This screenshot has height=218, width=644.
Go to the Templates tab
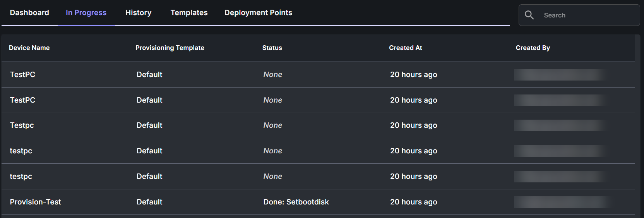189,13
